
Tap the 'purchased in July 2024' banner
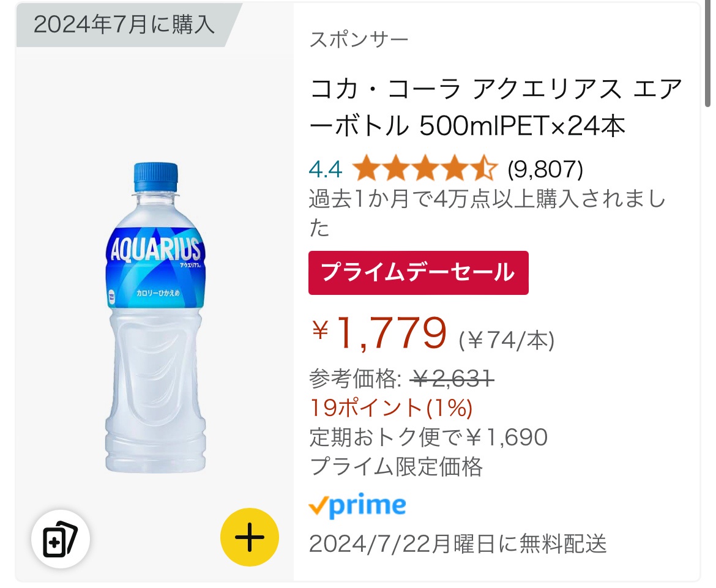click(x=124, y=24)
